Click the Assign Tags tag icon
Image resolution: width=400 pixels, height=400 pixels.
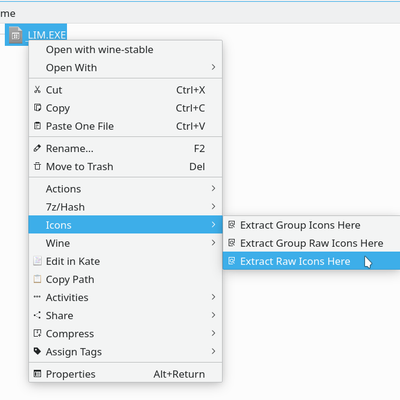tap(37, 351)
